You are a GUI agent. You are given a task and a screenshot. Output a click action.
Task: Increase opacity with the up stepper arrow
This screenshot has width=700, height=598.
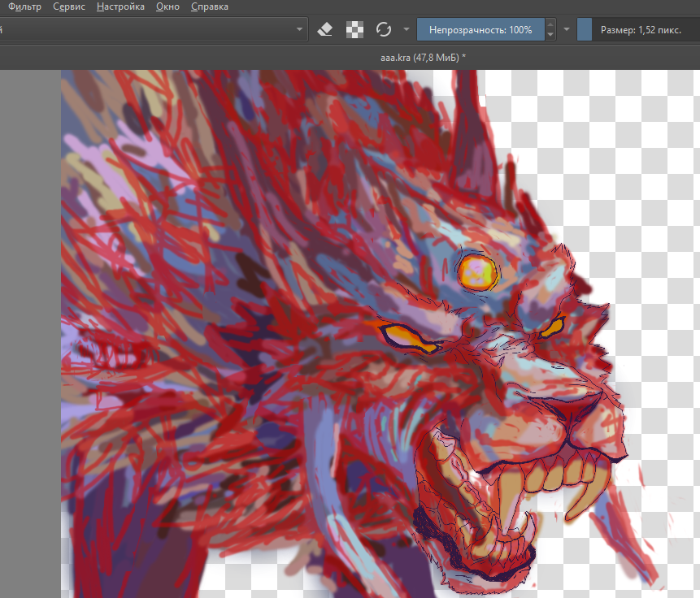550,24
